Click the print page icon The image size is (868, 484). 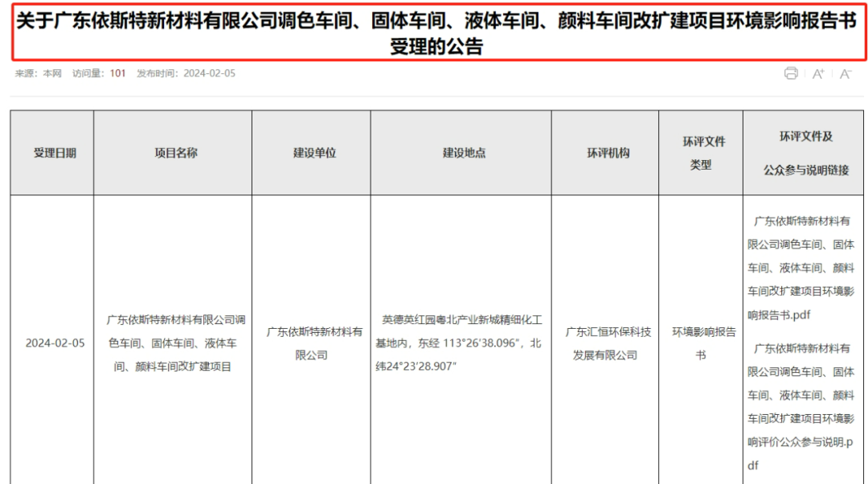tap(791, 74)
